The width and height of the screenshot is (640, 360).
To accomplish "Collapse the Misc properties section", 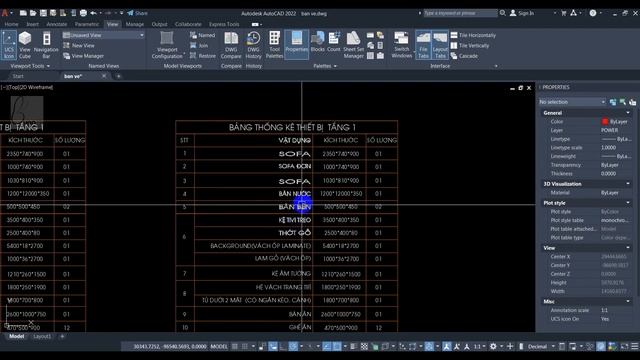I will (628, 301).
